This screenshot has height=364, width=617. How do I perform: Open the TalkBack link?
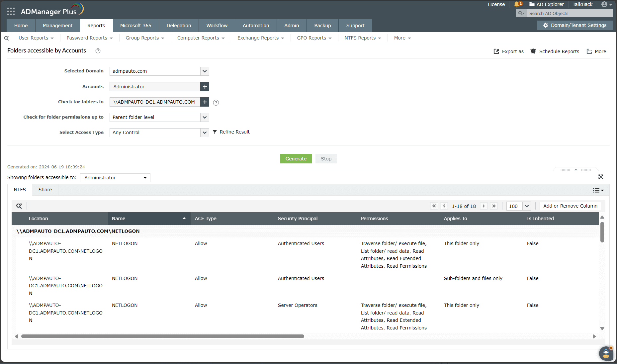point(582,4)
